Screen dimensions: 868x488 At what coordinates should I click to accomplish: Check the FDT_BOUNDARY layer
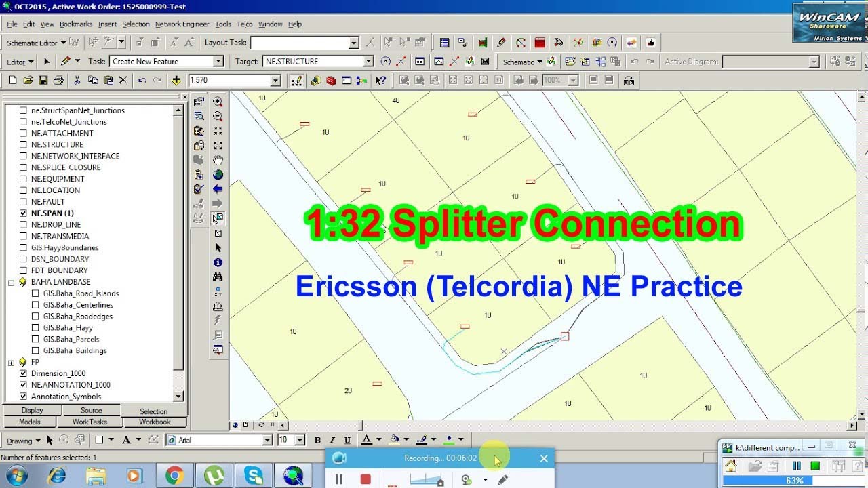click(24, 270)
